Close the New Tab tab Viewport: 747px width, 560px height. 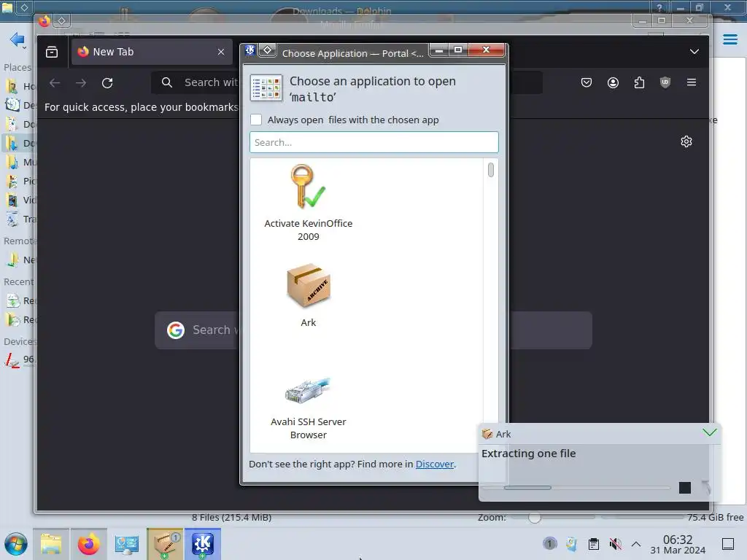[221, 52]
